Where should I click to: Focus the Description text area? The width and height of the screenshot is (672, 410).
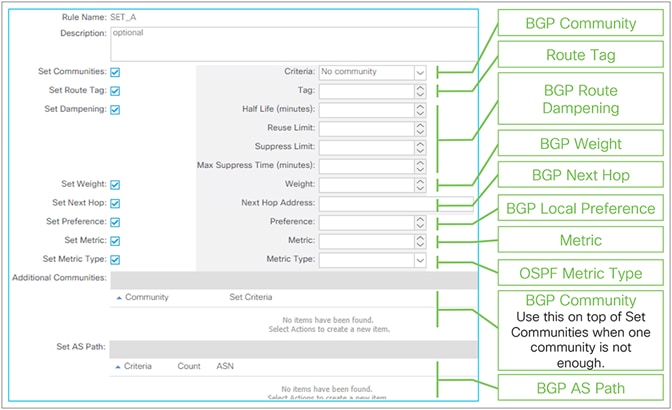294,44
